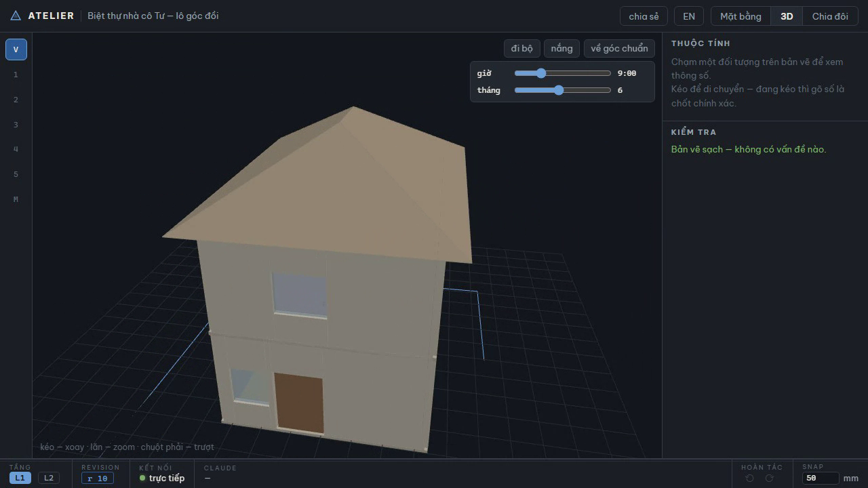Click the undo arrow under Hoàn tác
Image resolution: width=868 pixels, height=488 pixels.
point(749,478)
